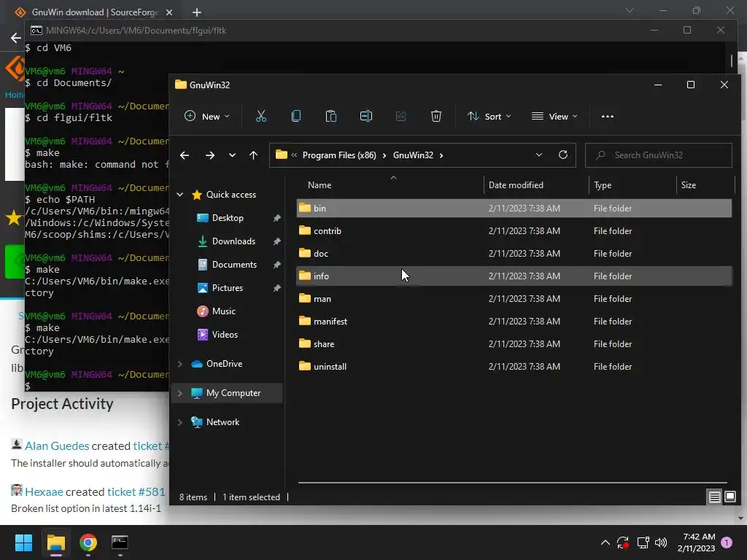Open the See more ellipsis menu

click(608, 116)
